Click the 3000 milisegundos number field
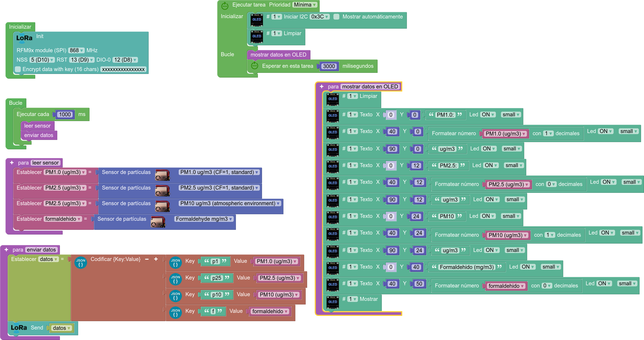This screenshot has width=644, height=340. click(x=329, y=66)
